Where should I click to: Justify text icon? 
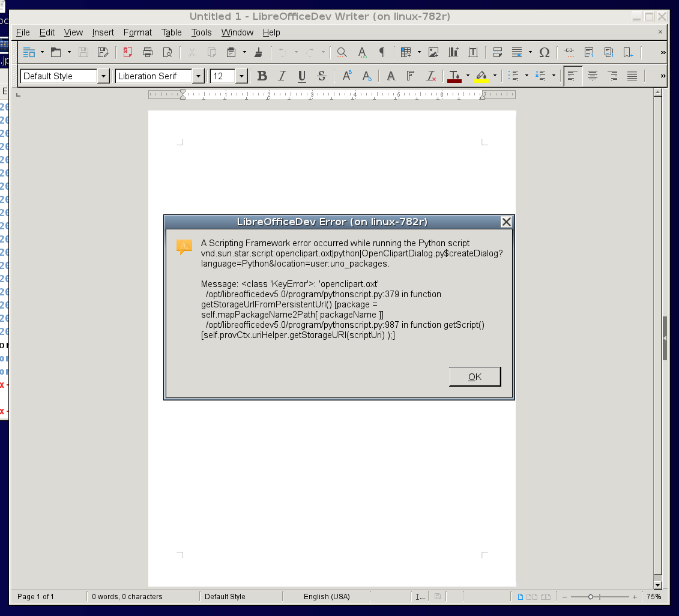point(632,76)
